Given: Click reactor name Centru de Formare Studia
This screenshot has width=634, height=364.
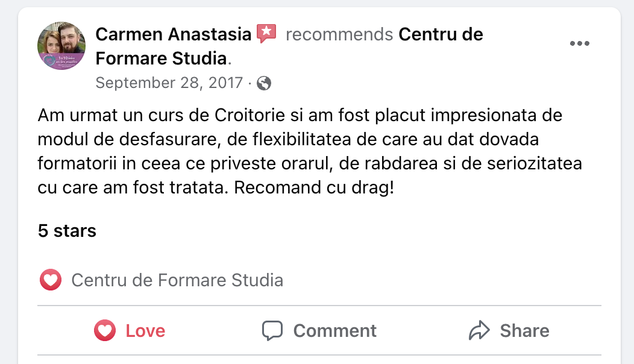Looking at the screenshot, I should click(x=177, y=280).
